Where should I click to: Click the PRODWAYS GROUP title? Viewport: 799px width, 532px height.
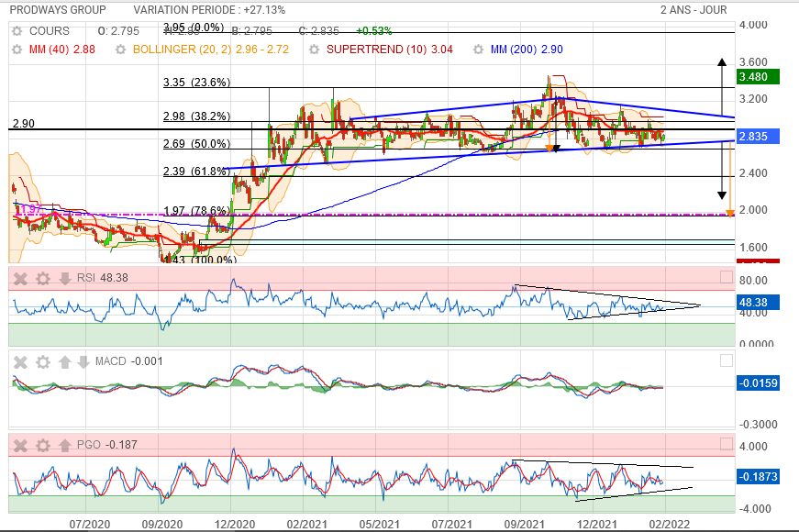(58, 10)
